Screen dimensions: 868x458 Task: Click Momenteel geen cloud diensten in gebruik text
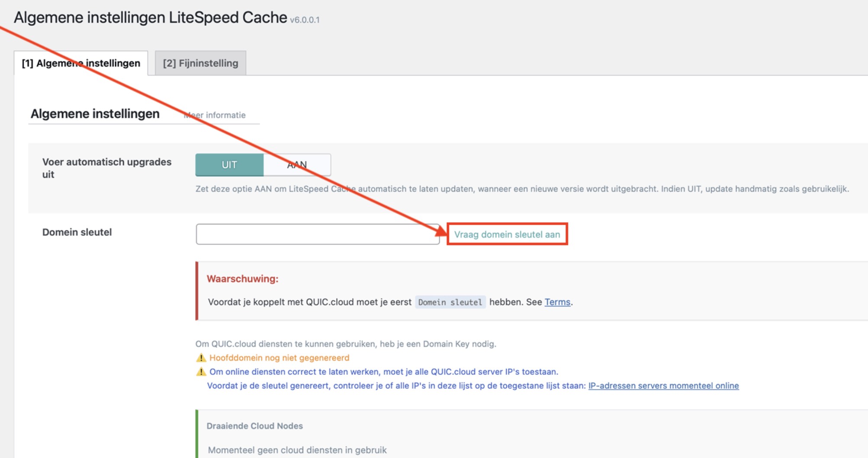[x=297, y=450]
